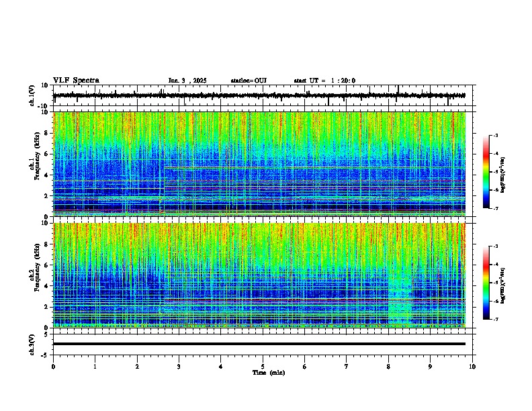Screen dimensions: 532x411
Task: Click the ch.2 color bar "log(PSD)" vertical label
Action: [503, 285]
